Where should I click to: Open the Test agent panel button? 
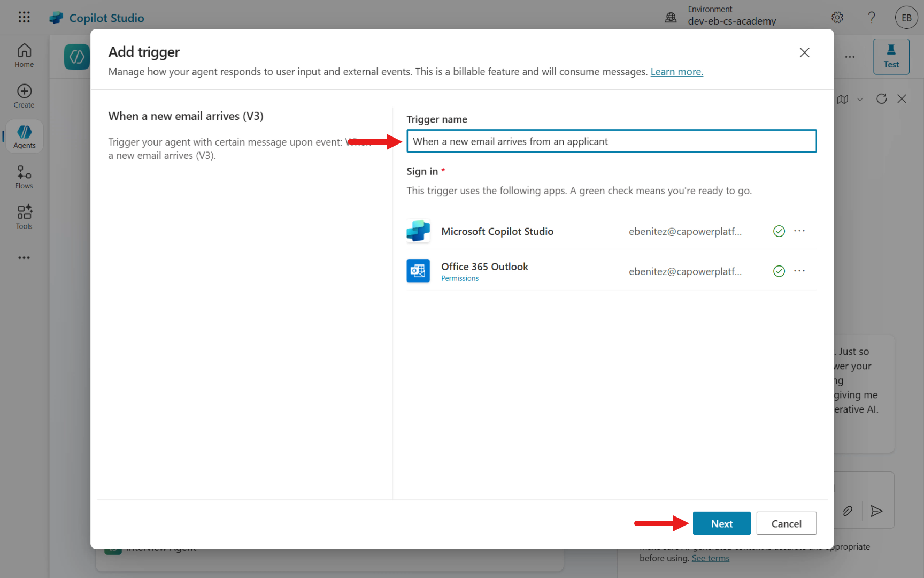[891, 56]
